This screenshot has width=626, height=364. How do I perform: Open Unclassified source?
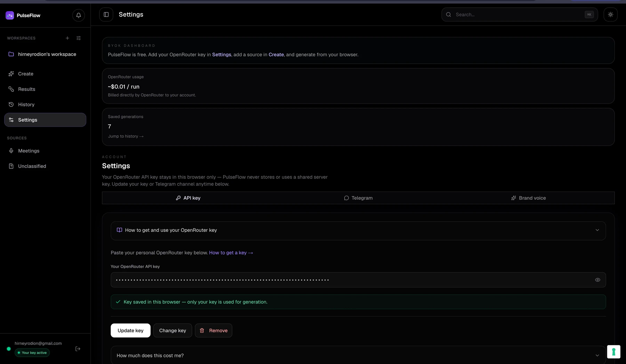pos(45,166)
